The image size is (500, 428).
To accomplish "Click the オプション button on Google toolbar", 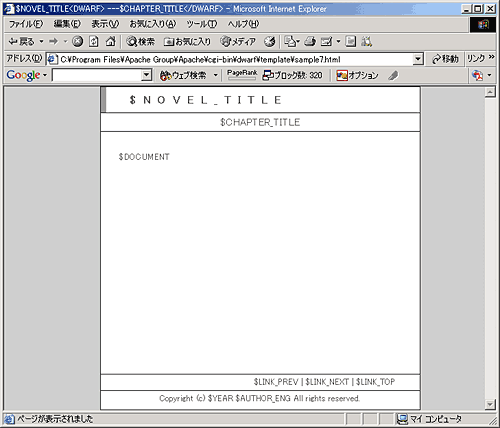I will (357, 75).
